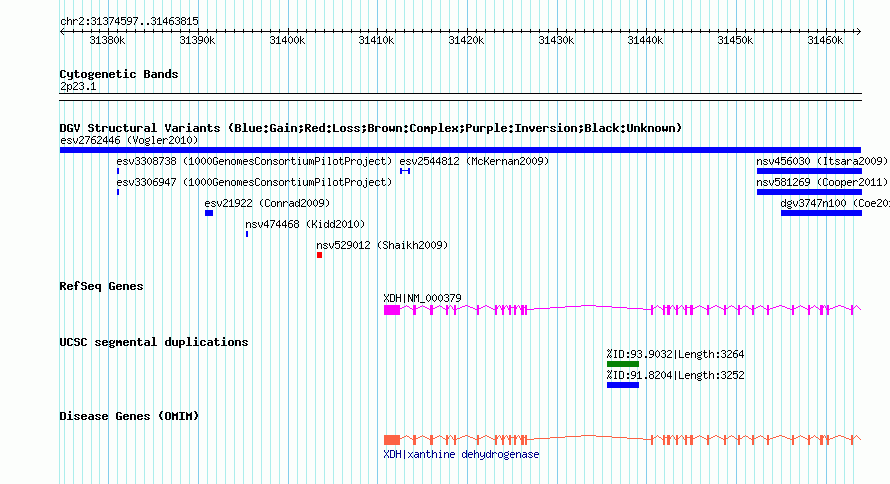The height and width of the screenshot is (484, 890).
Task: Click the 31400k ruler tick label
Action: click(287, 41)
